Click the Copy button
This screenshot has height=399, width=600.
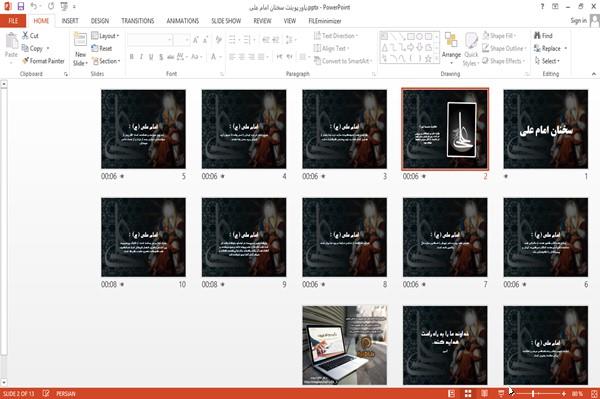pyautogui.click(x=32, y=49)
